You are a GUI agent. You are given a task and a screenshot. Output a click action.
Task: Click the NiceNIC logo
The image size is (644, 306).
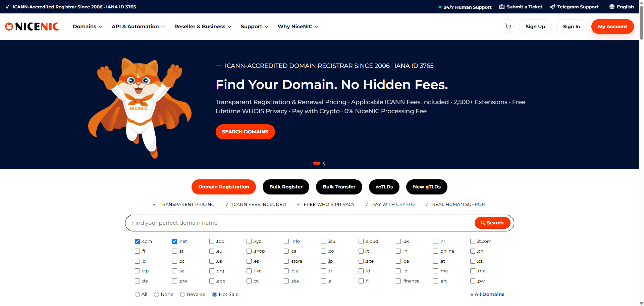(x=32, y=27)
